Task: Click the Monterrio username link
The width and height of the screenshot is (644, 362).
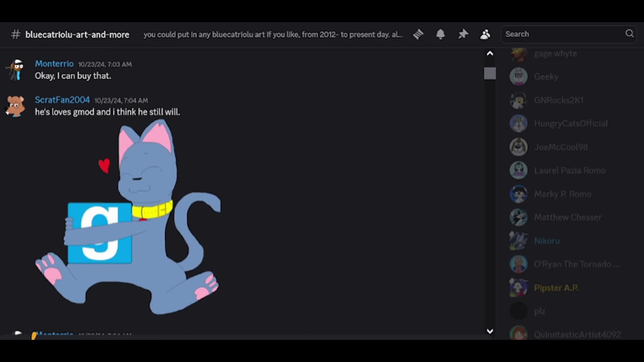Action: pyautogui.click(x=54, y=64)
